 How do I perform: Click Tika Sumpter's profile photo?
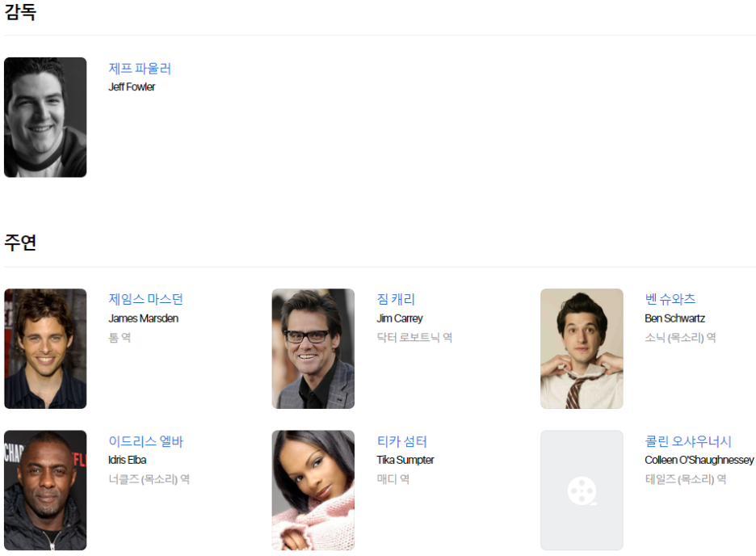(x=313, y=491)
